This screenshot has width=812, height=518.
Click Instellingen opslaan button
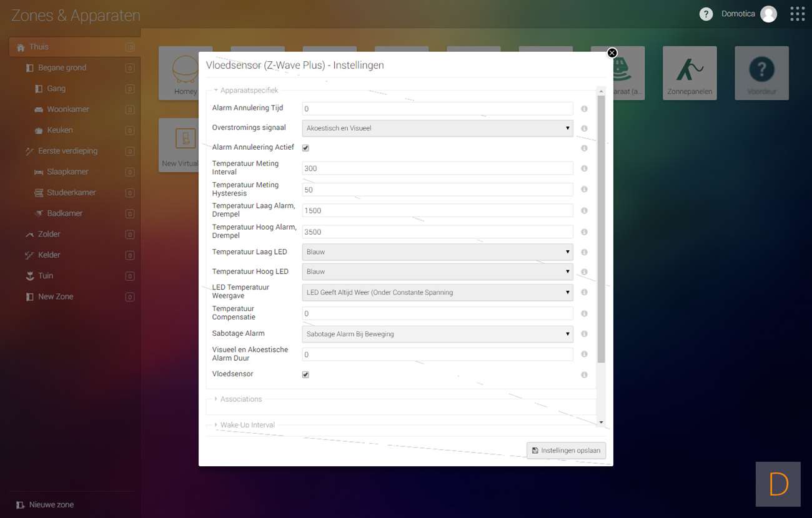click(566, 450)
